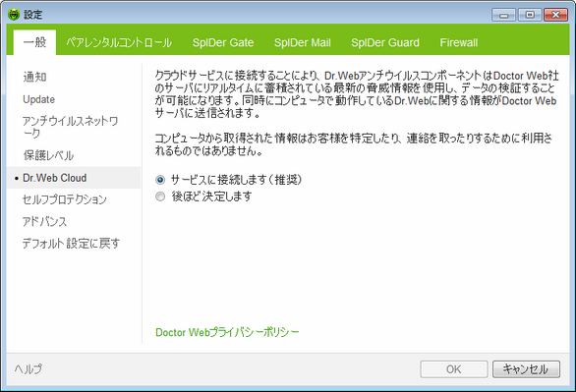Maximize the 設定 window
Viewport: 576px width, 392px height.
pyautogui.click(x=530, y=15)
